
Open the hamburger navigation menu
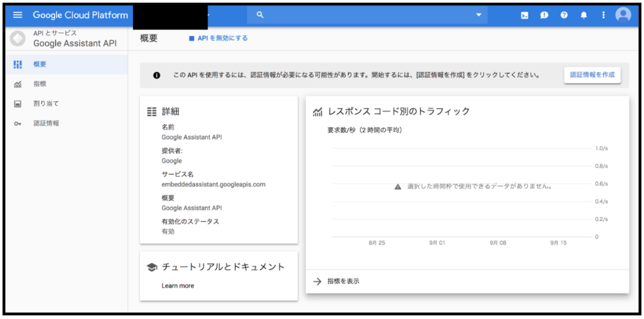pos(18,15)
